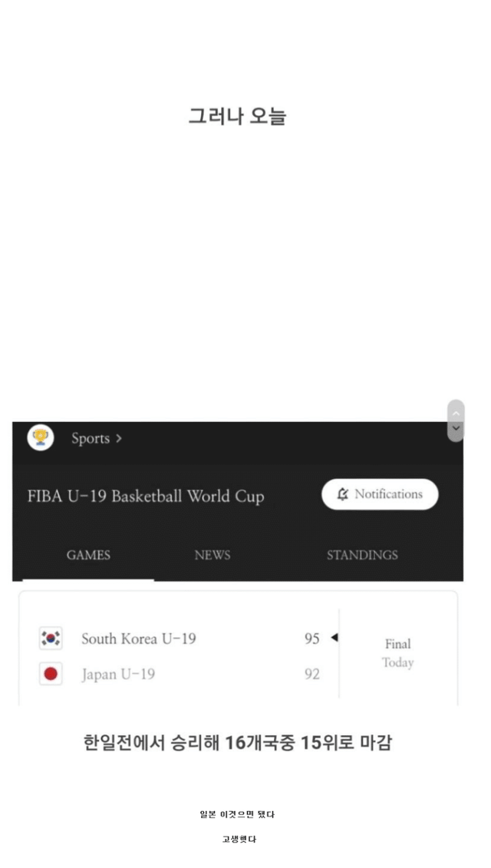The width and height of the screenshot is (491, 868).
Task: Click the Japan flag icon
Action: click(x=51, y=675)
